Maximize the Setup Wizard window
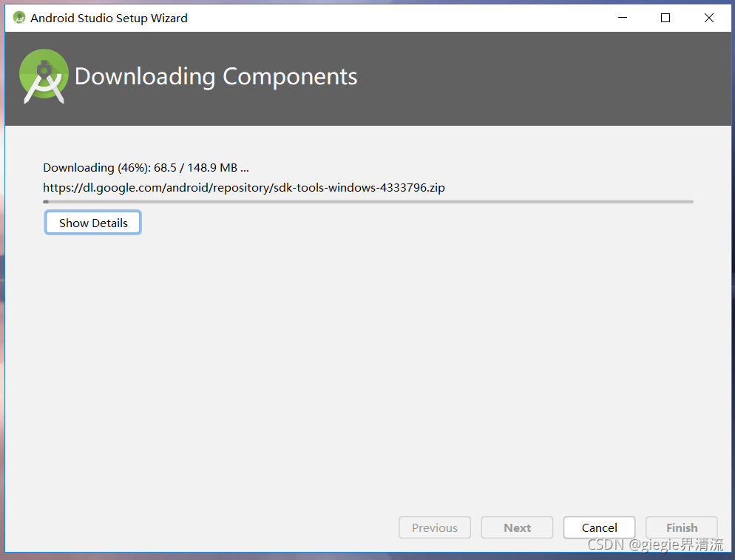 click(665, 18)
